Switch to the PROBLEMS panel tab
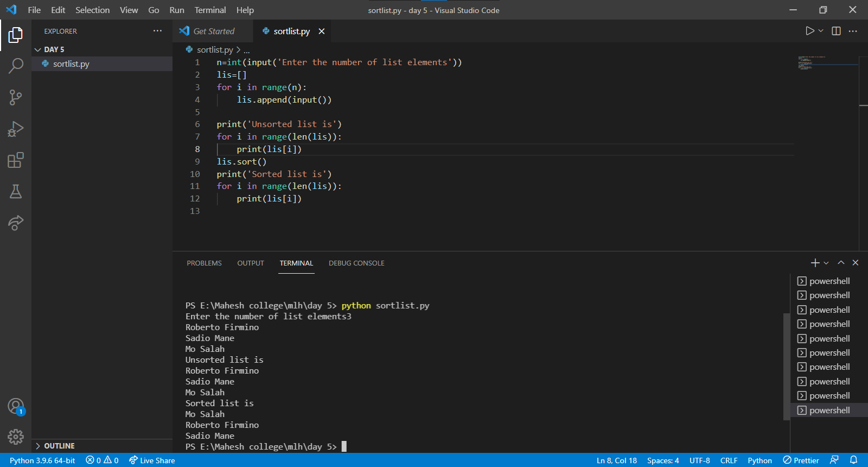This screenshot has height=467, width=868. click(x=204, y=263)
